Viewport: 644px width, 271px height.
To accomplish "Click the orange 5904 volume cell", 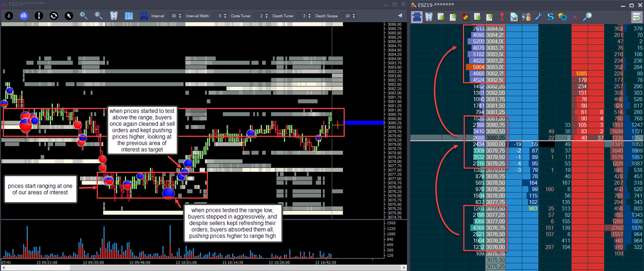I will pos(475,67).
